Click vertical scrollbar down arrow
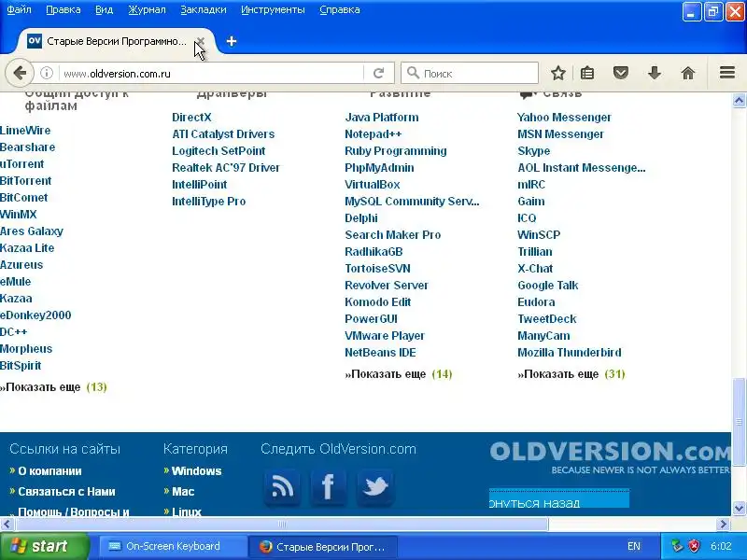This screenshot has height=560, width=747. (739, 508)
